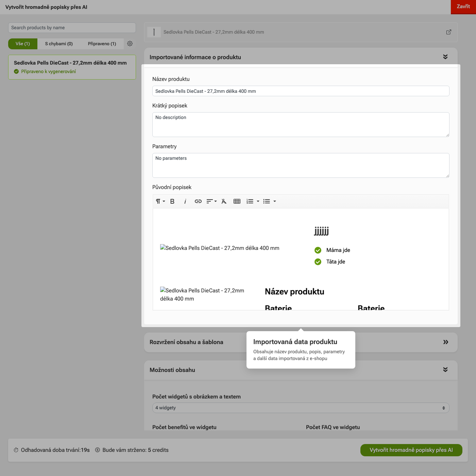Click the estimated duration clock icon
The width and height of the screenshot is (476, 476).
pyautogui.click(x=16, y=450)
